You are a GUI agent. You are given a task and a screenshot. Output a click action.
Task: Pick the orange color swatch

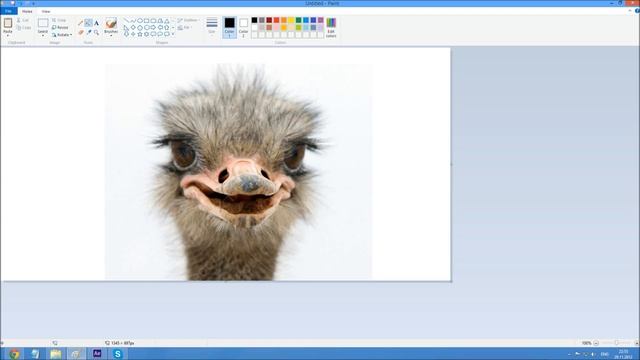coord(284,20)
